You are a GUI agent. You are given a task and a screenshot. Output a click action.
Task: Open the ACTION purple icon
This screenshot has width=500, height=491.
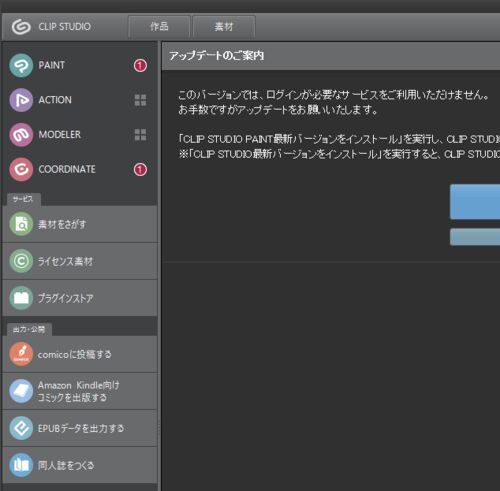point(21,100)
